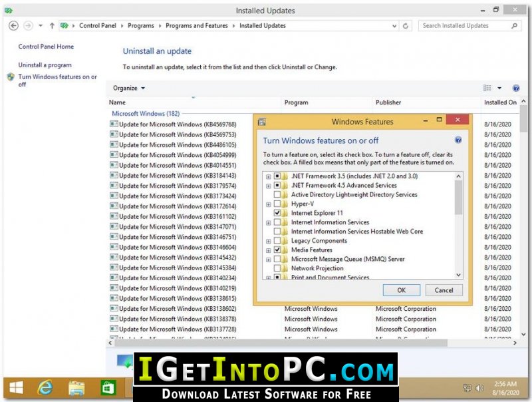Enable the Network Projection checkbox
This screenshot has height=402, width=532.
277,268
